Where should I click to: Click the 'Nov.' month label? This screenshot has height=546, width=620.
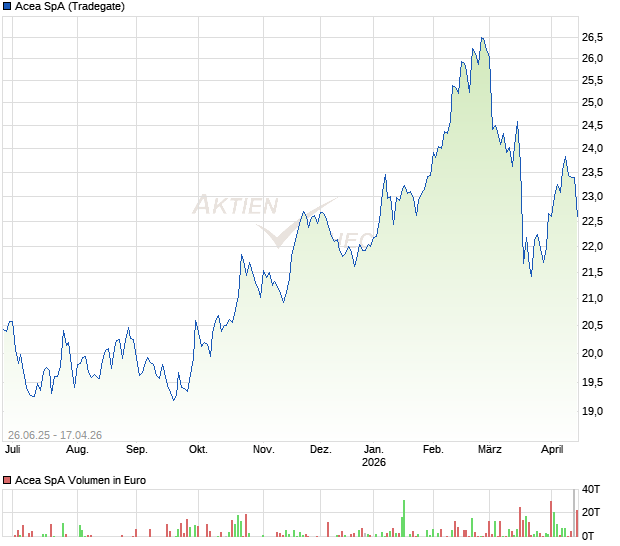click(264, 450)
